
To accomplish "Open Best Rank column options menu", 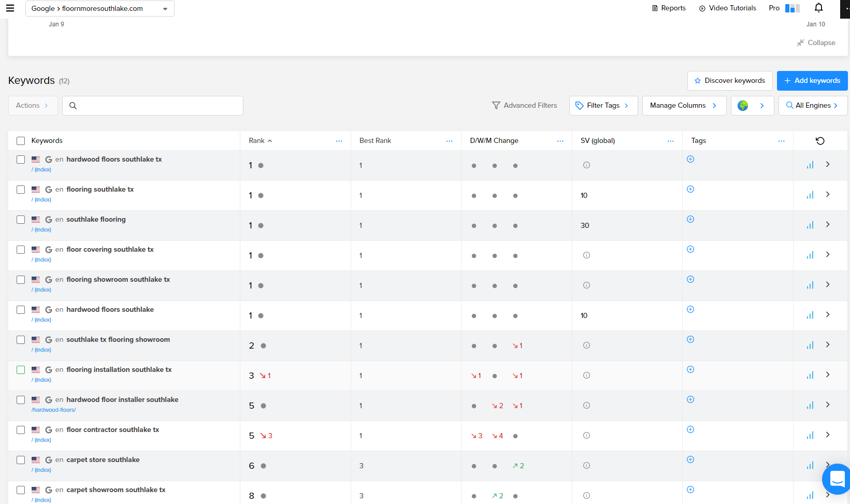I will 450,141.
